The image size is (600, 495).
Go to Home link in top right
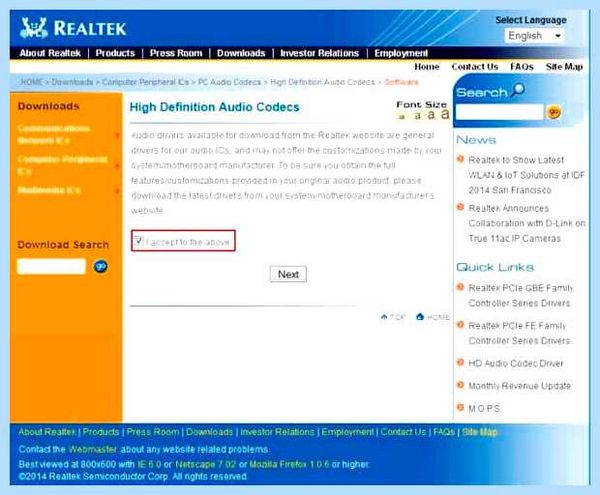(427, 67)
